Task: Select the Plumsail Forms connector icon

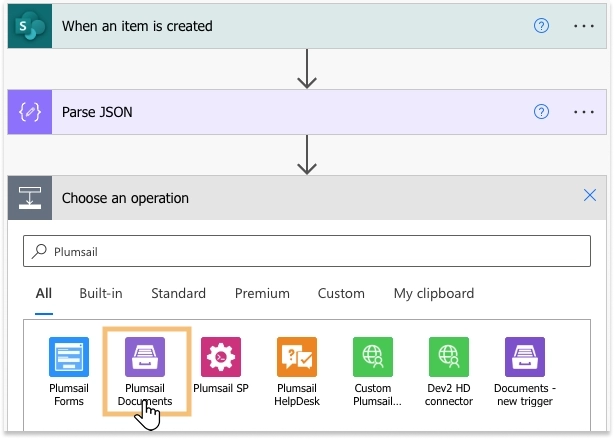Action: (x=69, y=357)
